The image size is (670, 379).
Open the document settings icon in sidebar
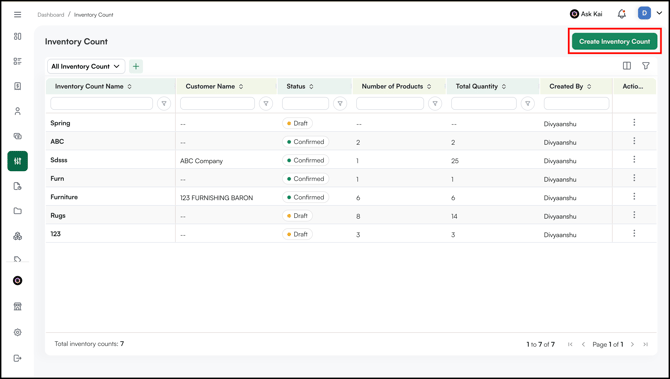click(18, 186)
